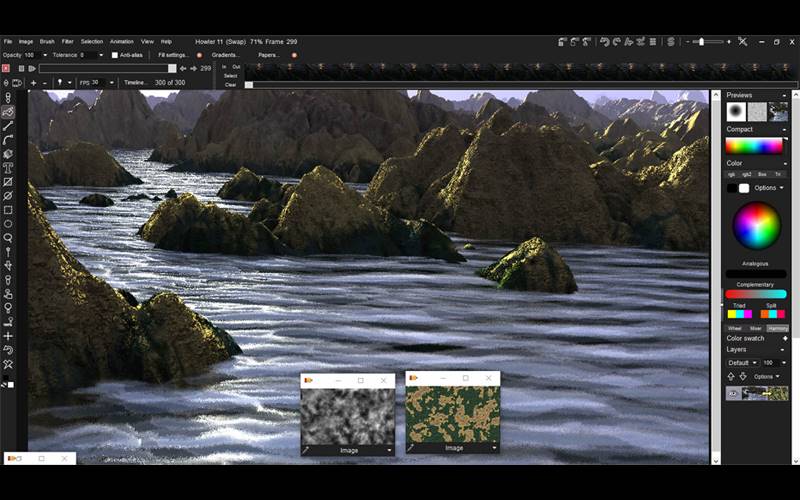800x500 pixels.
Task: Click the remove frame minus button
Action: (x=47, y=83)
